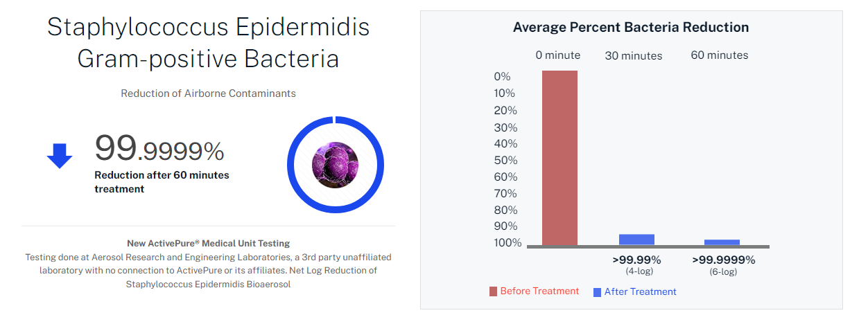
Task: Click the red 0 minute bar
Action: 559,158
